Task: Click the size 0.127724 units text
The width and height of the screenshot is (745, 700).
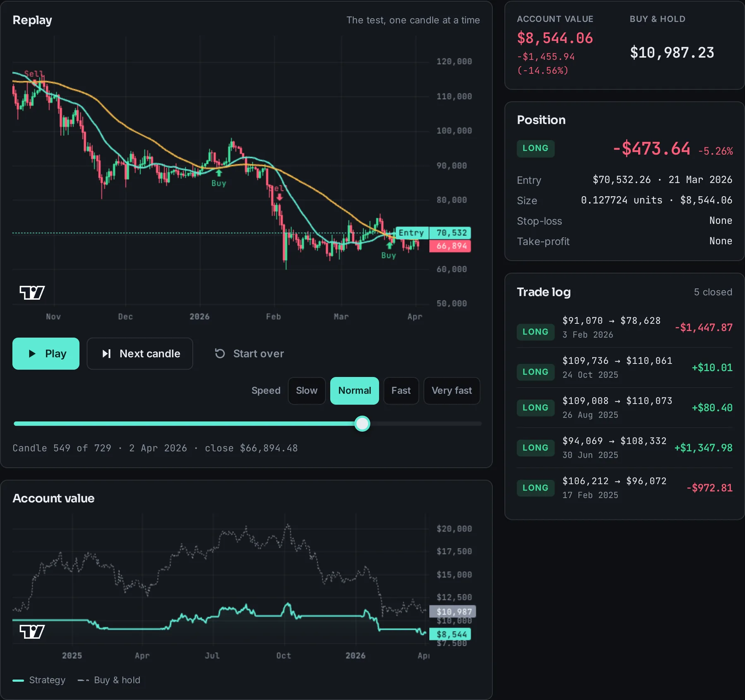Action: coord(622,200)
